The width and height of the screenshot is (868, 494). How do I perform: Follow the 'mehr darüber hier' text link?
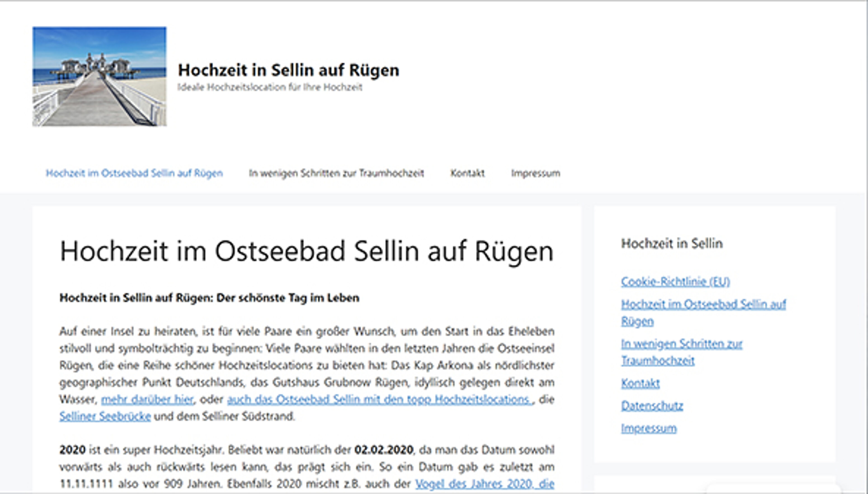[147, 399]
